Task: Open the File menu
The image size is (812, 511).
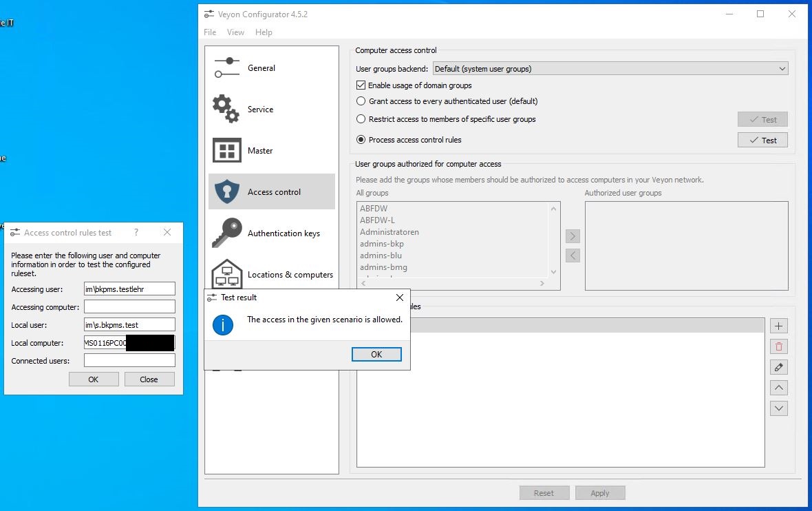Action: [x=209, y=32]
